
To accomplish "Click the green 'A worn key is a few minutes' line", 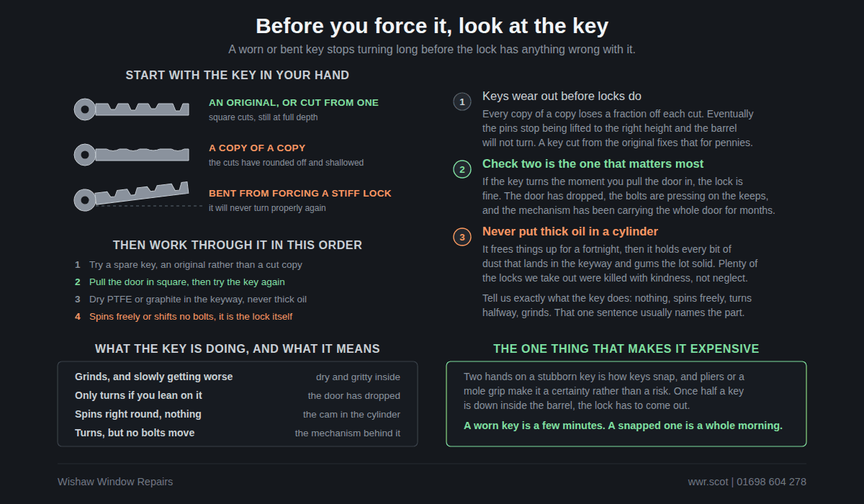I will (623, 426).
